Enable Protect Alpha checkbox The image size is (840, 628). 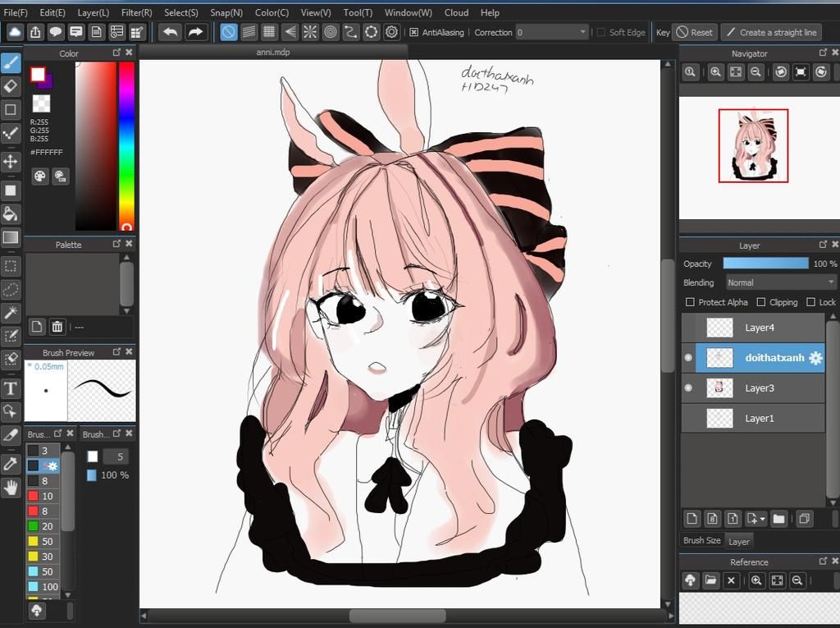(x=690, y=302)
